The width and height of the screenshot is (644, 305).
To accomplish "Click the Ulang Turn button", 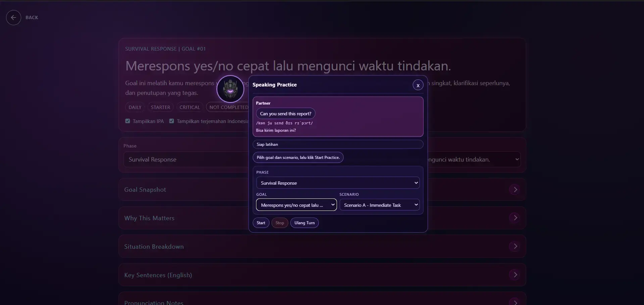I will [304, 223].
